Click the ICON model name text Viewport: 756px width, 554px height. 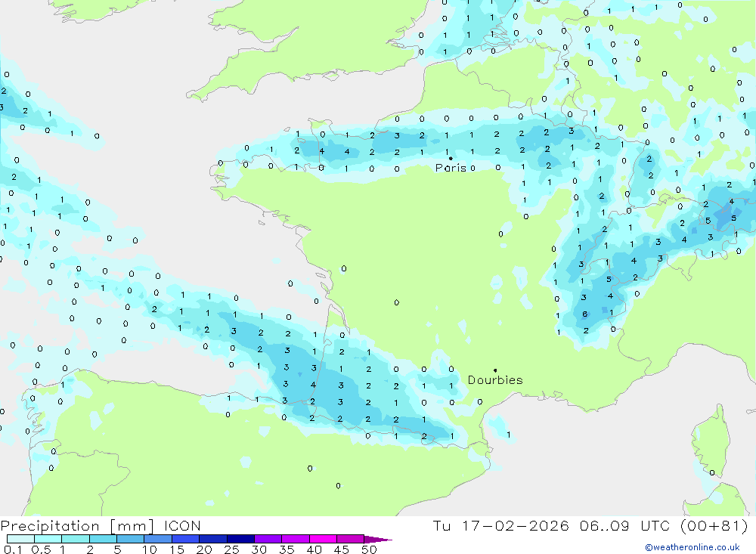tap(182, 525)
